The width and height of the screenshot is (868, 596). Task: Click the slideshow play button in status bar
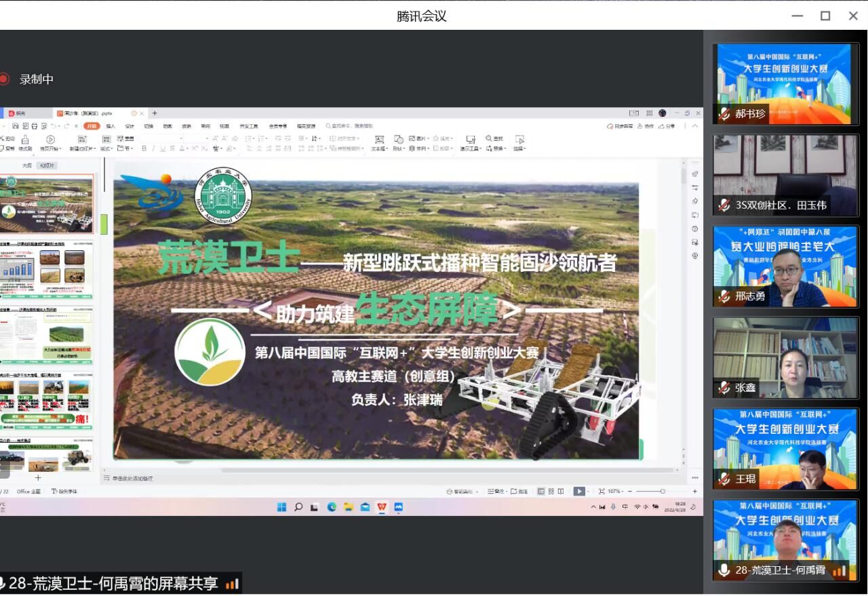pos(579,492)
